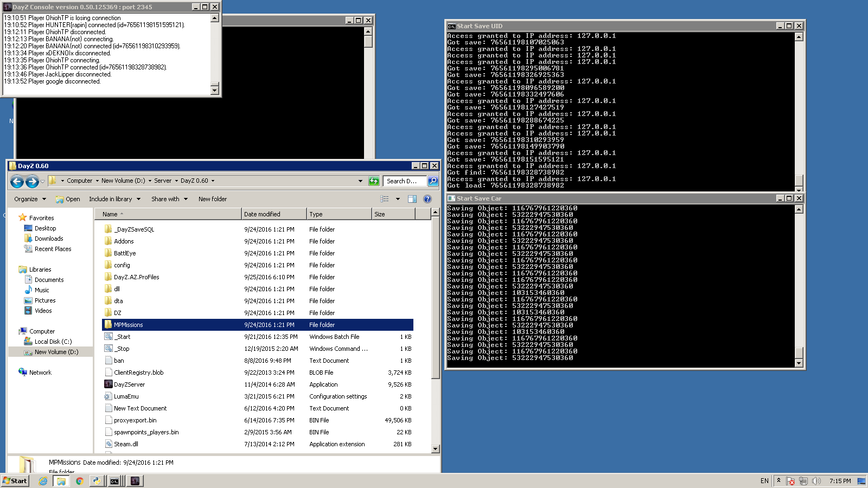Click the New Volume (D:) breadcrumb segment
Screen dimensions: 868x488
123,181
